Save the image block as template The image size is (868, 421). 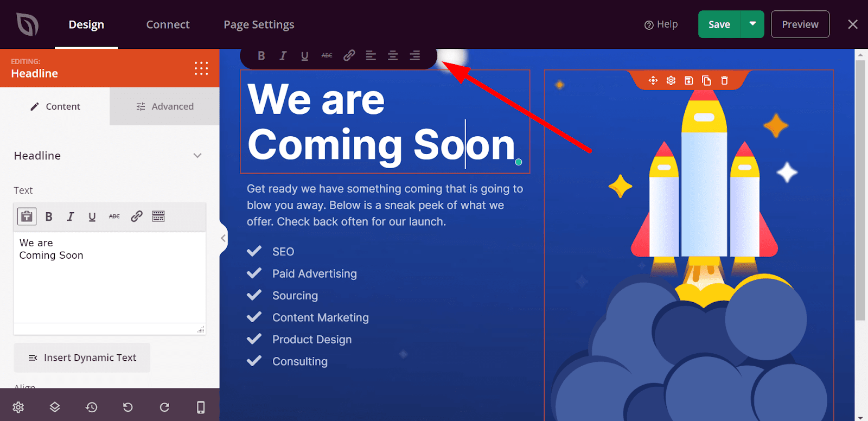(x=688, y=80)
